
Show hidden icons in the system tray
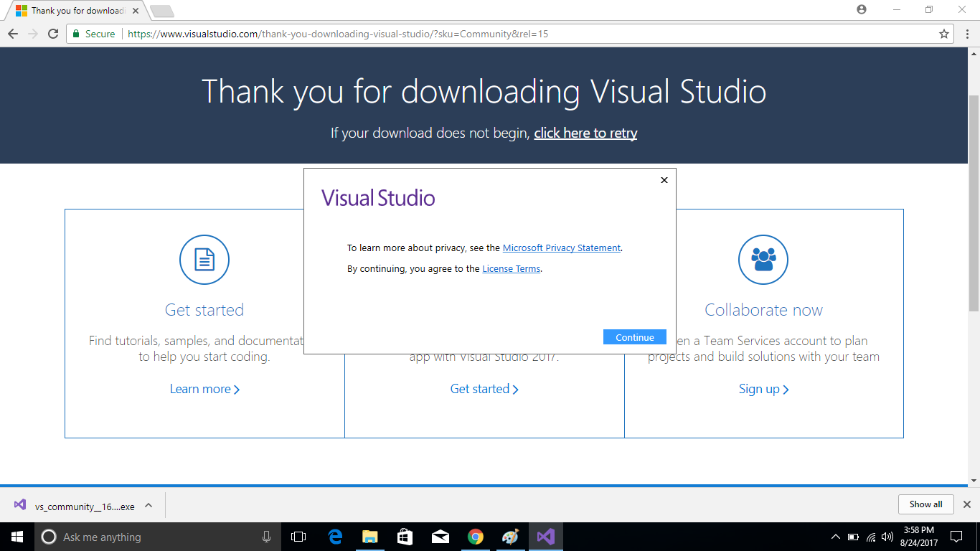click(x=836, y=536)
